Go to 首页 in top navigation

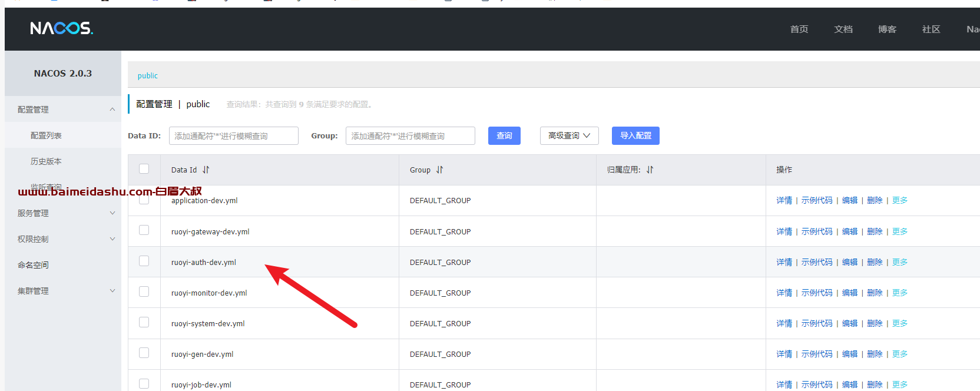(x=799, y=29)
